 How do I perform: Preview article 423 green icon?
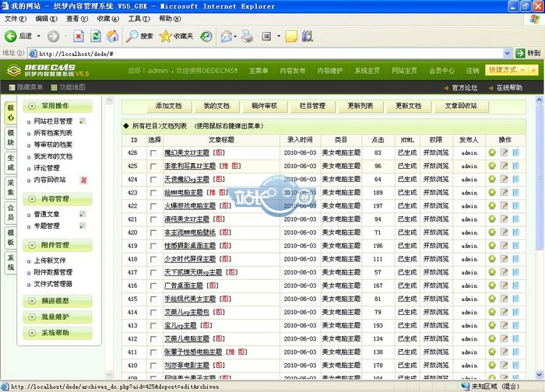[492, 192]
